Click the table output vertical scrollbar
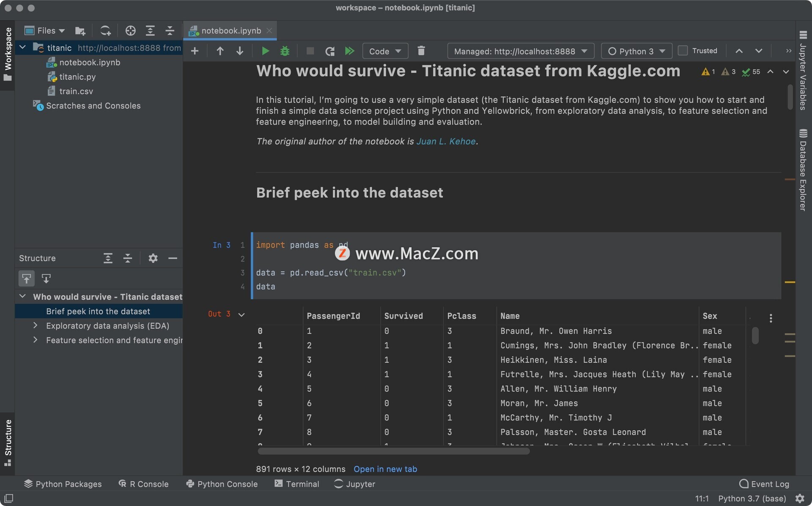The height and width of the screenshot is (506, 812). [x=755, y=335]
